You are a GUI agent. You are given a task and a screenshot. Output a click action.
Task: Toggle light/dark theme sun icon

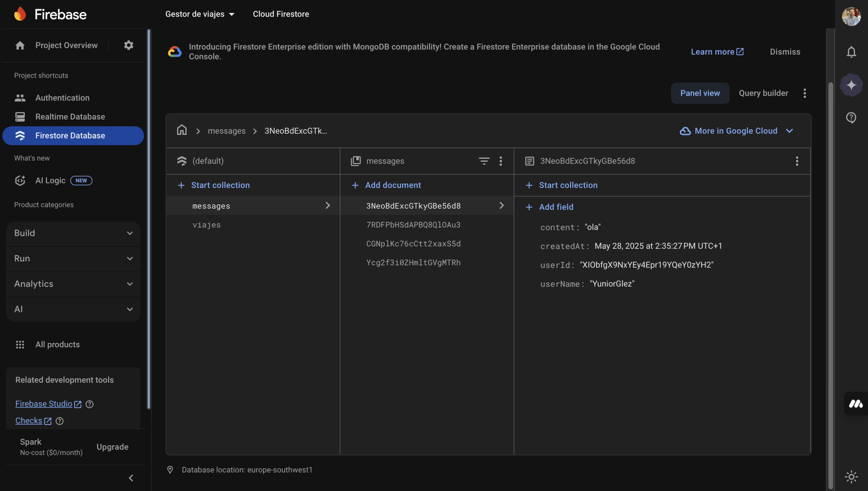851,476
